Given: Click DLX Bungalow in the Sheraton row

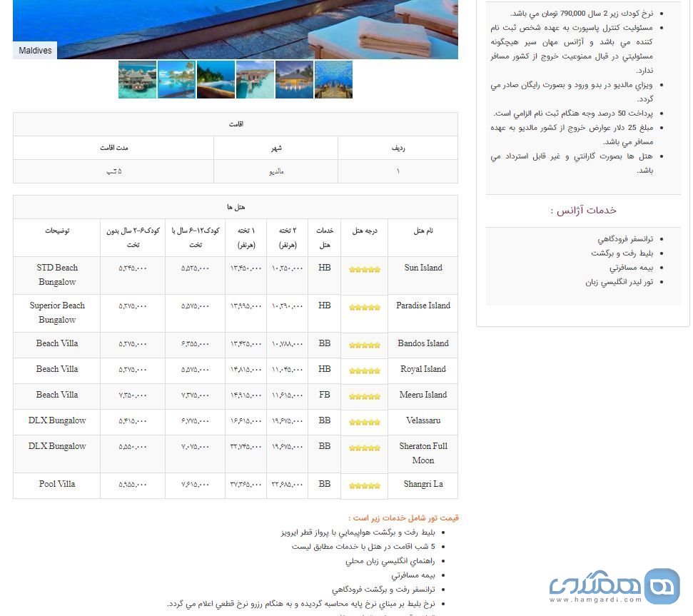Looking at the screenshot, I should (x=57, y=446).
